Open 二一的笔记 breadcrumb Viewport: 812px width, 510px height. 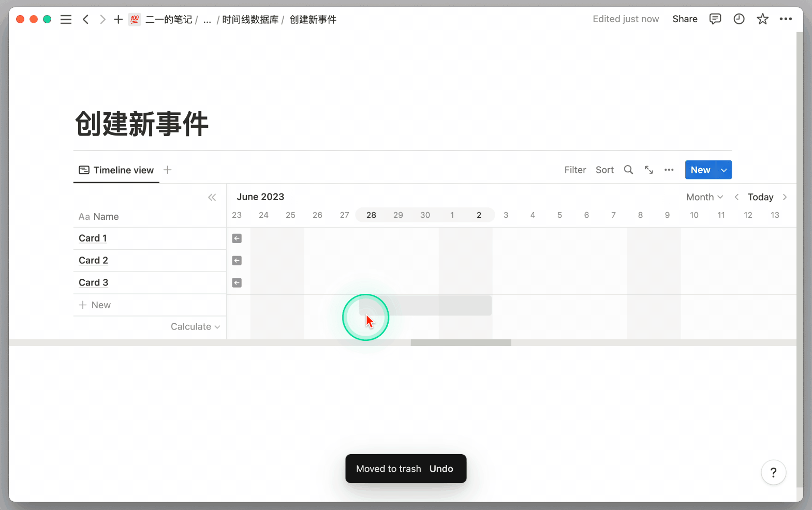click(169, 20)
